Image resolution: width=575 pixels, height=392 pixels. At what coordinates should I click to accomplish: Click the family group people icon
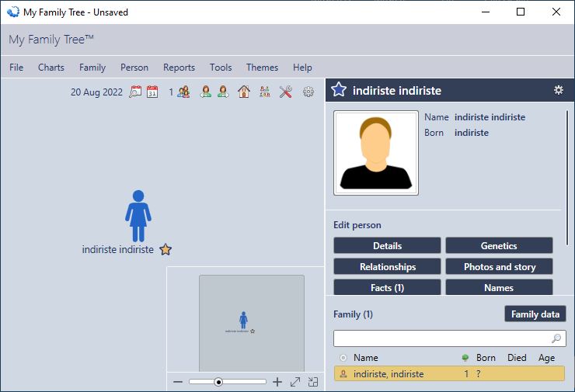183,92
